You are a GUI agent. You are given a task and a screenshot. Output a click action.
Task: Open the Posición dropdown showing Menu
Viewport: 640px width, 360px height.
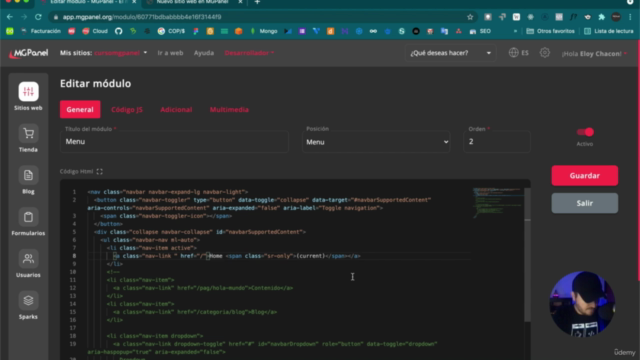[x=376, y=142]
